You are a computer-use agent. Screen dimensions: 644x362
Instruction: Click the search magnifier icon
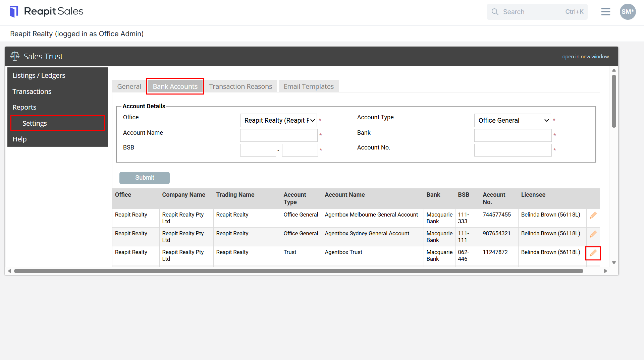coord(495,12)
